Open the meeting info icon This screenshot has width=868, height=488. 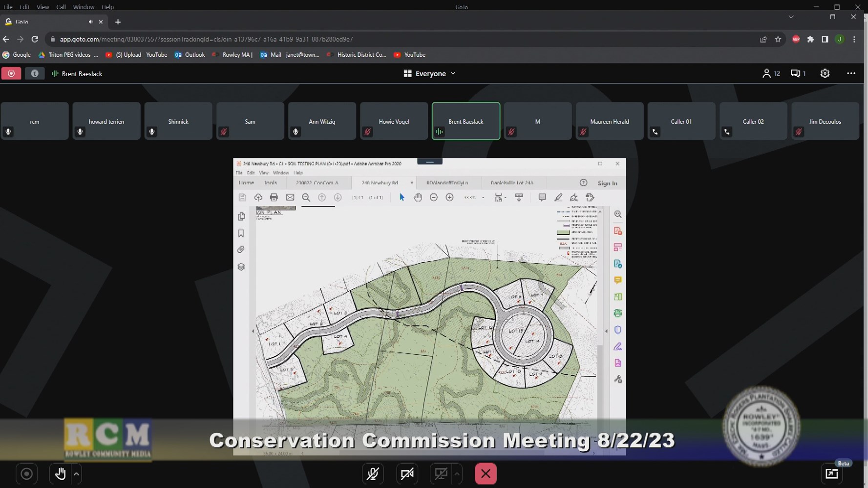coord(35,73)
